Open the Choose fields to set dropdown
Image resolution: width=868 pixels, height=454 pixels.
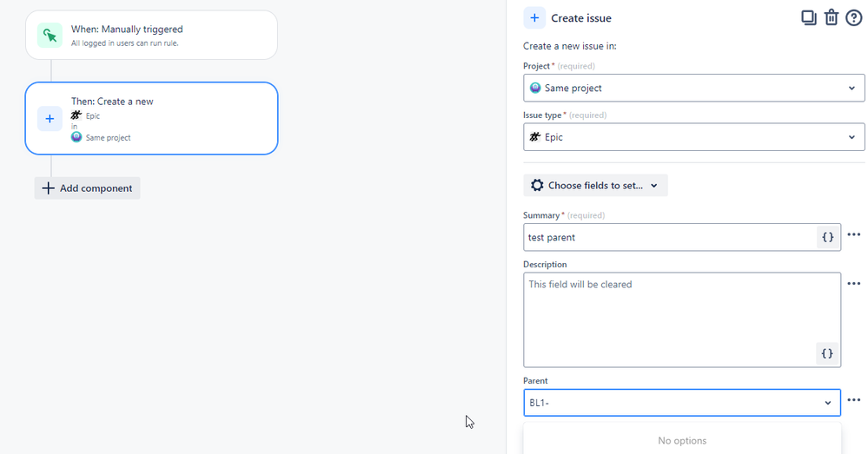point(595,185)
